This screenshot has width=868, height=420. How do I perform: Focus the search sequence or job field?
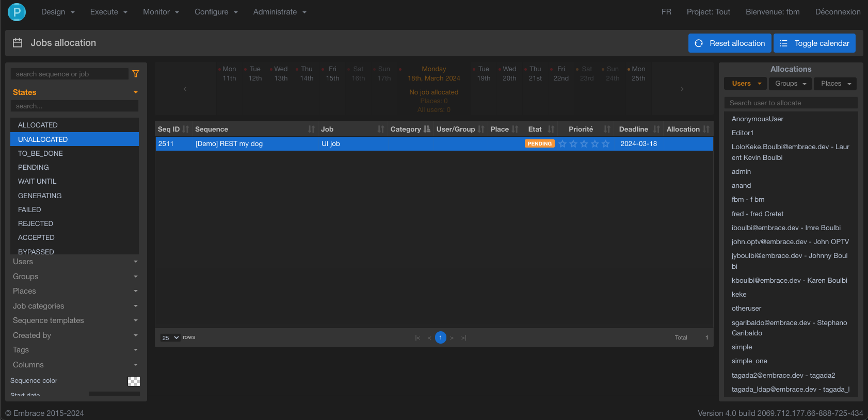pyautogui.click(x=70, y=74)
